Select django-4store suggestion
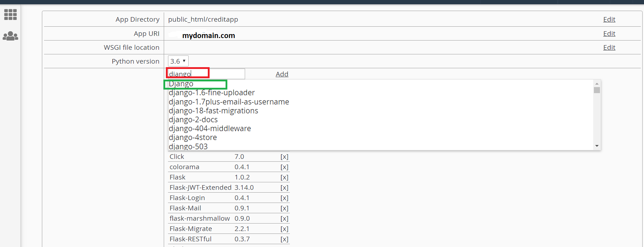Viewport: 644px width, 247px height. pos(193,138)
